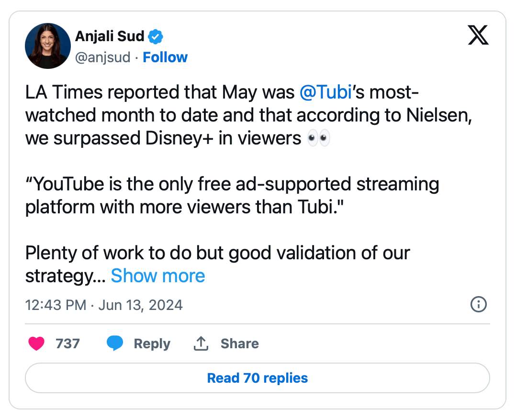Click the pink heart like icon

click(x=36, y=343)
